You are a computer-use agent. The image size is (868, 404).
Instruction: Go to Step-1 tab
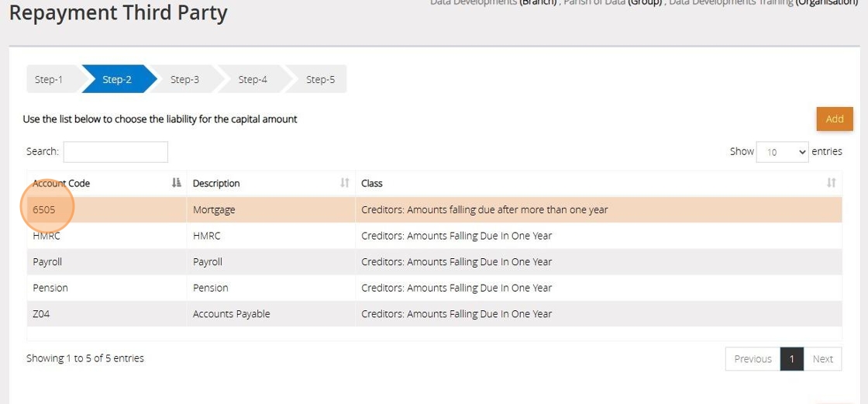click(49, 79)
